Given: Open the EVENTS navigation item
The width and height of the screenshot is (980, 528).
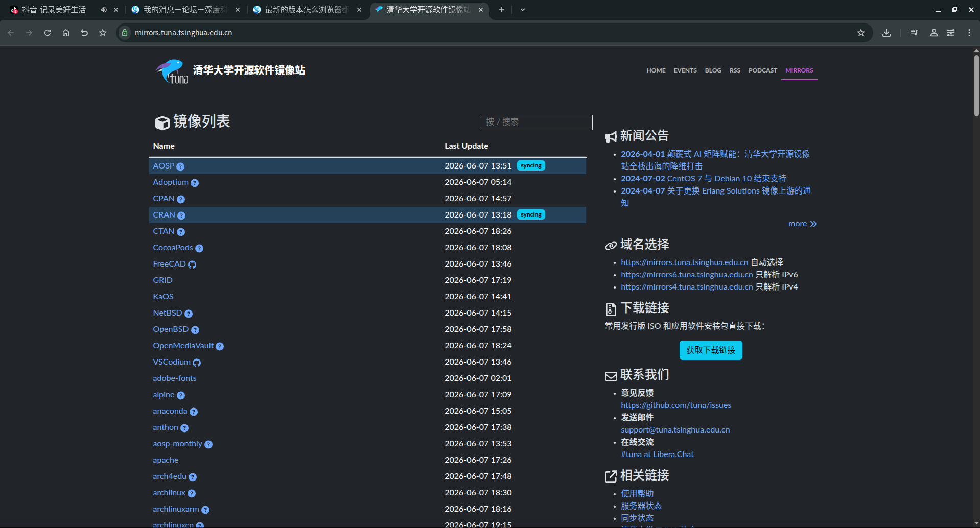Looking at the screenshot, I should pyautogui.click(x=685, y=70).
